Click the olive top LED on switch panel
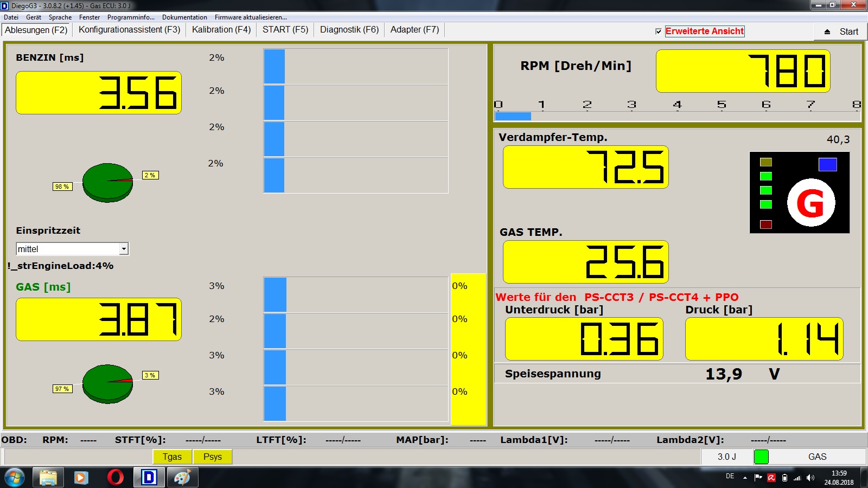The image size is (868, 488). tap(766, 162)
